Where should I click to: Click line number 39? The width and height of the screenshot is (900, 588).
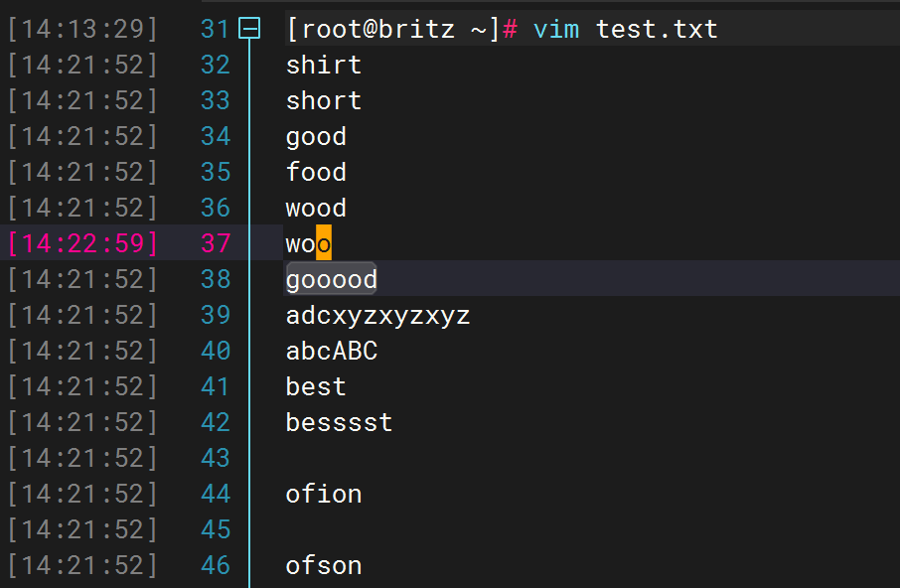(216, 315)
